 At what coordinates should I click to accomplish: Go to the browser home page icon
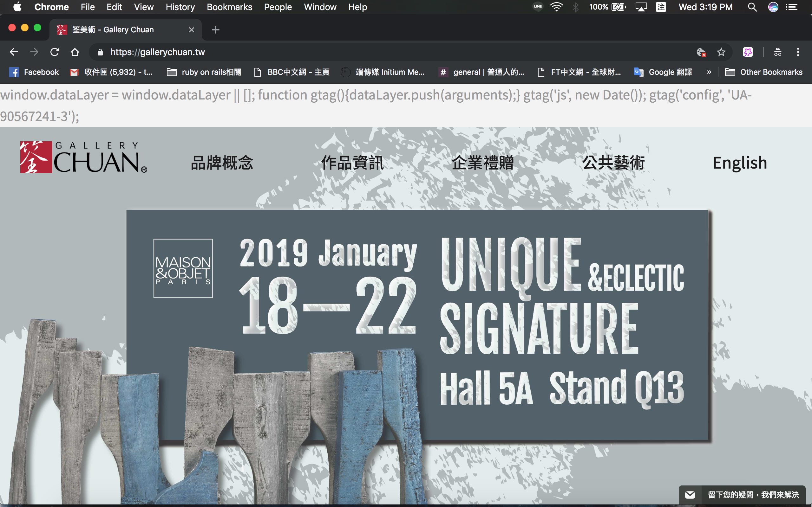tap(75, 52)
